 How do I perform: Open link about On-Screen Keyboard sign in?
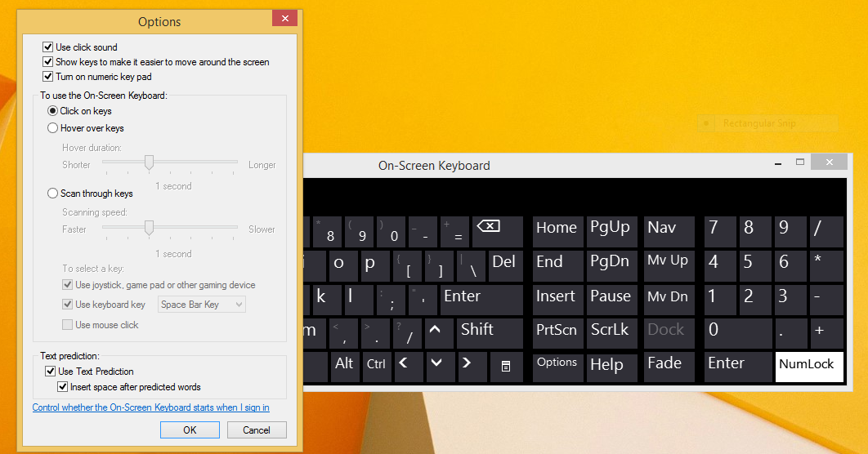click(x=150, y=407)
